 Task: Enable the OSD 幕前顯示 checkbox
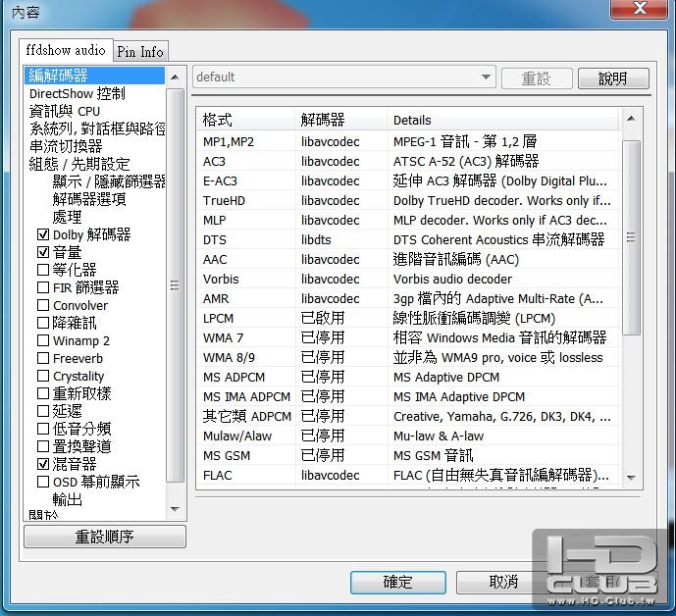coord(43,482)
